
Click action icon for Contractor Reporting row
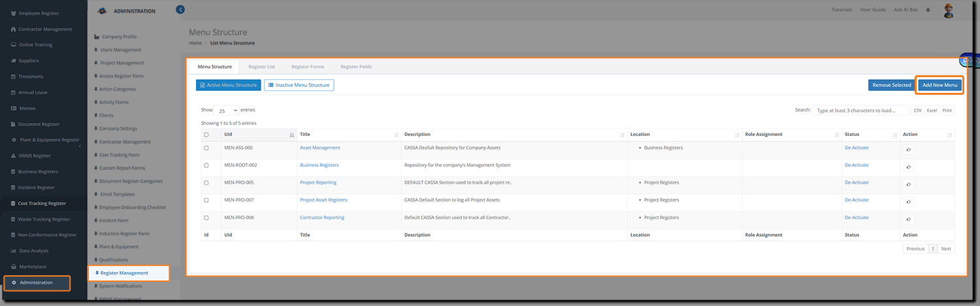tap(909, 220)
